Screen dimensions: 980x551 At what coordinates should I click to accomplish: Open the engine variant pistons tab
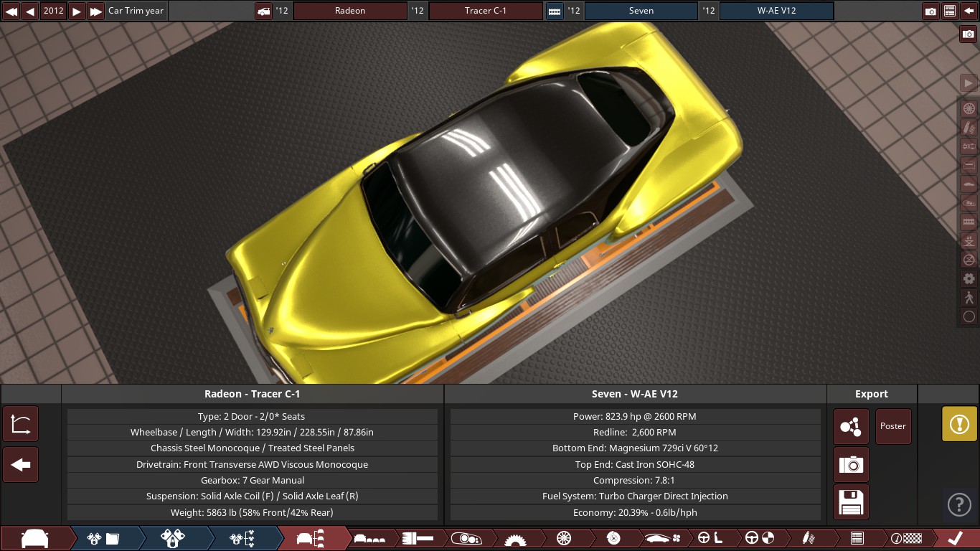(174, 539)
